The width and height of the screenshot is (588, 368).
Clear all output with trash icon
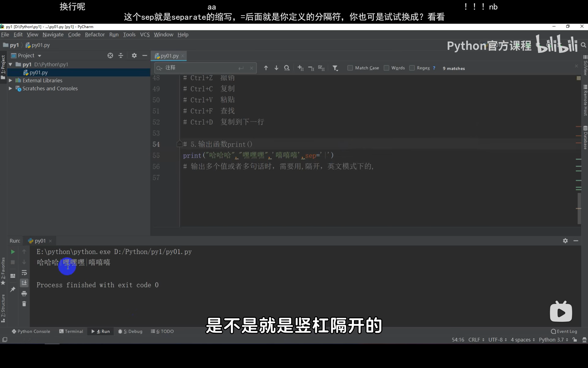pyautogui.click(x=24, y=304)
